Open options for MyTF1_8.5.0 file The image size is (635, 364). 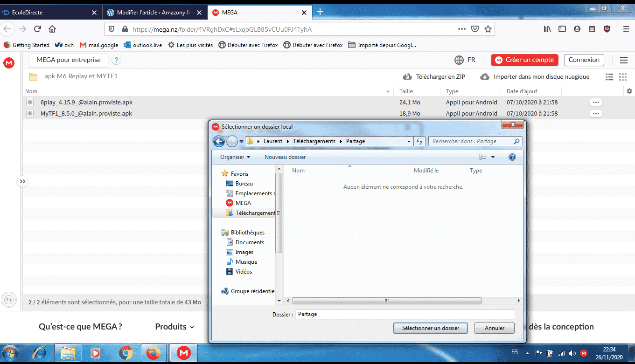tap(596, 113)
